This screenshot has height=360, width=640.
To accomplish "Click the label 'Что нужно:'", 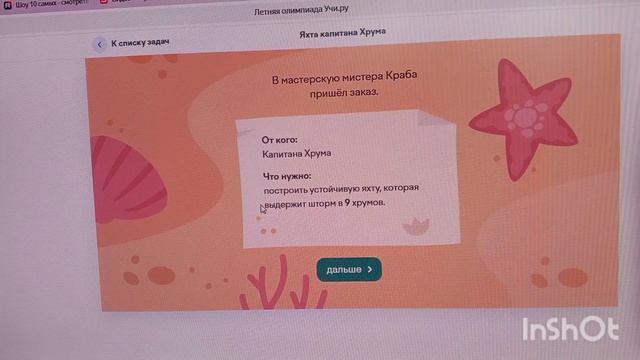I will (x=287, y=176).
